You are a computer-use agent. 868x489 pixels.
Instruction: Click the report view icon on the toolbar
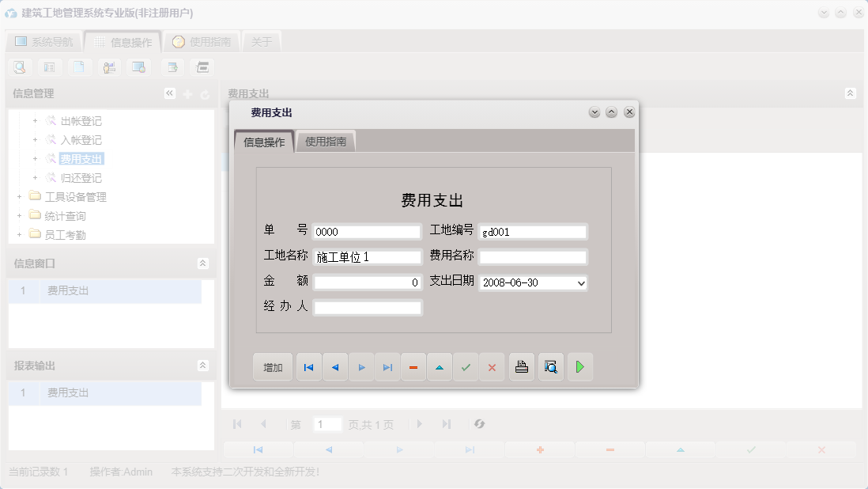point(49,67)
